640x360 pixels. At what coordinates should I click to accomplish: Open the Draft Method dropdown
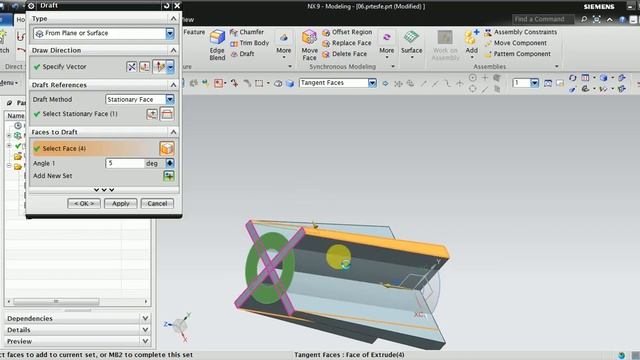pyautogui.click(x=170, y=99)
